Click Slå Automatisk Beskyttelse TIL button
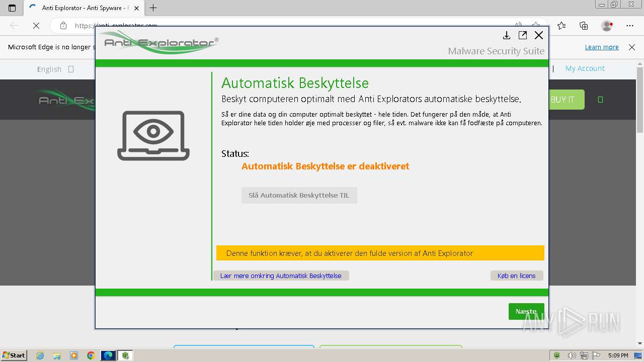 pyautogui.click(x=299, y=196)
